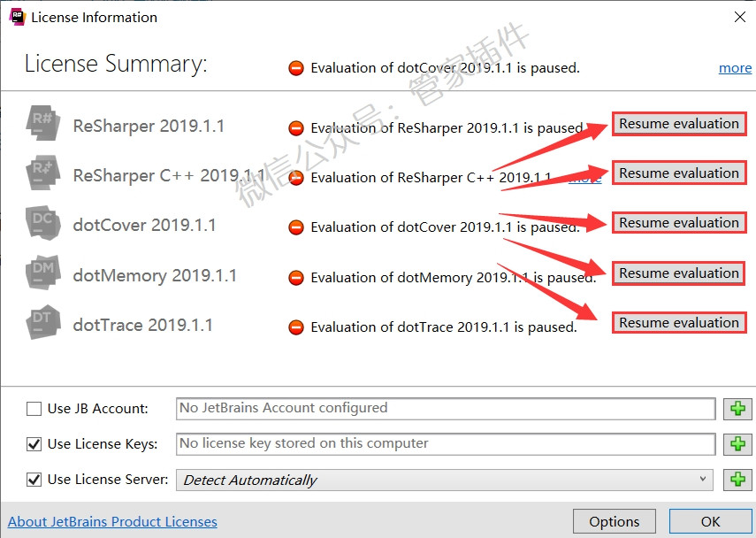Uncheck the Use License Server checkbox
Image resolution: width=756 pixels, height=538 pixels.
coord(34,480)
